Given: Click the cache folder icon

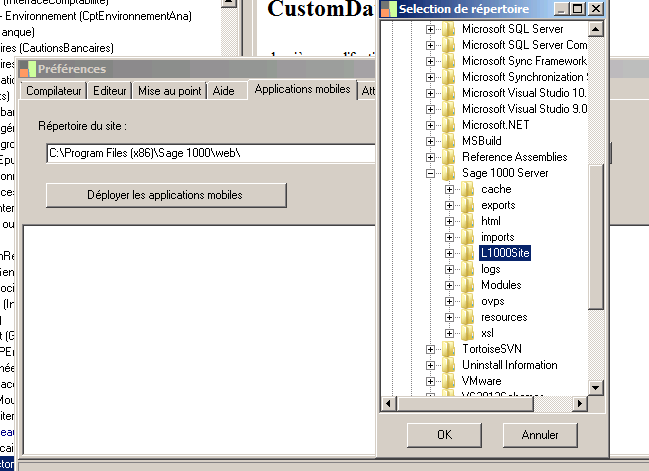Looking at the screenshot, I should click(467, 189).
